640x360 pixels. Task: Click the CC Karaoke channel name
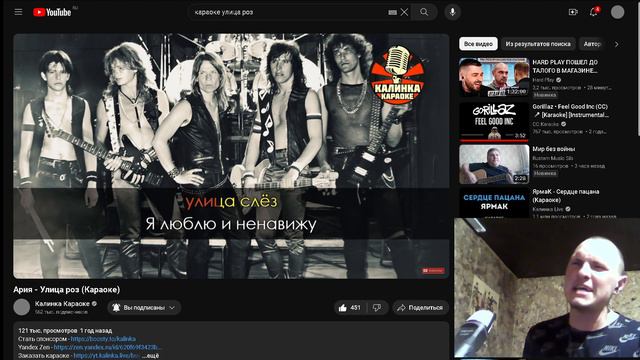[x=545, y=124]
